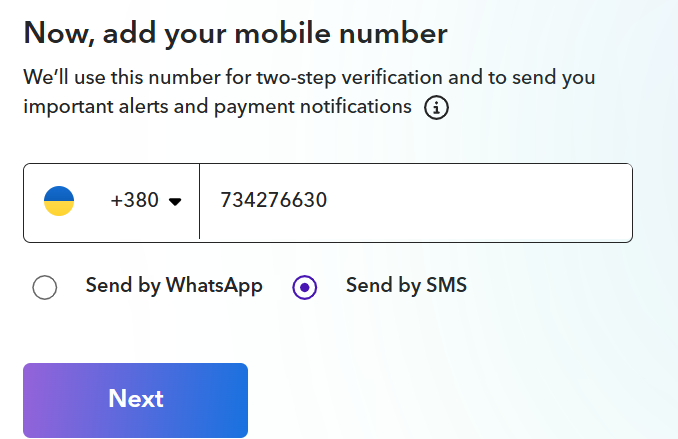678x439 pixels.
Task: Click the Ukraine flag icon
Action: coord(59,202)
